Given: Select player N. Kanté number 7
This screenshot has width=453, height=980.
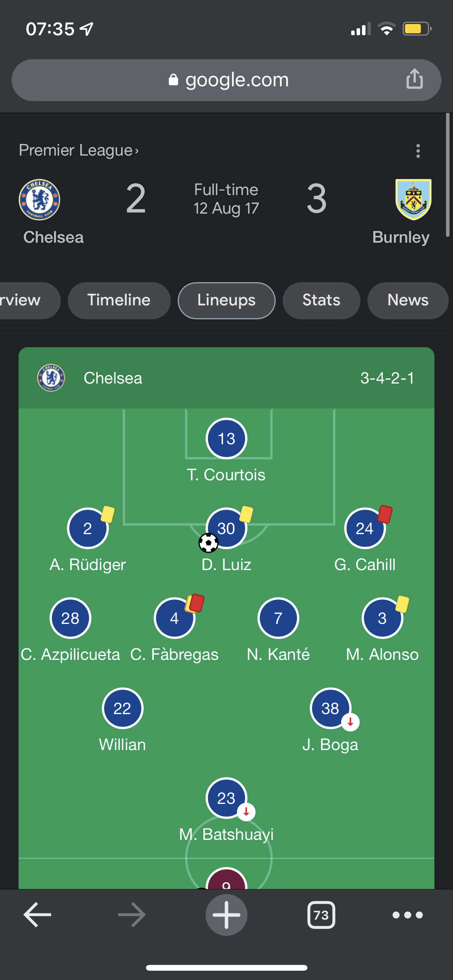Looking at the screenshot, I should click(278, 618).
